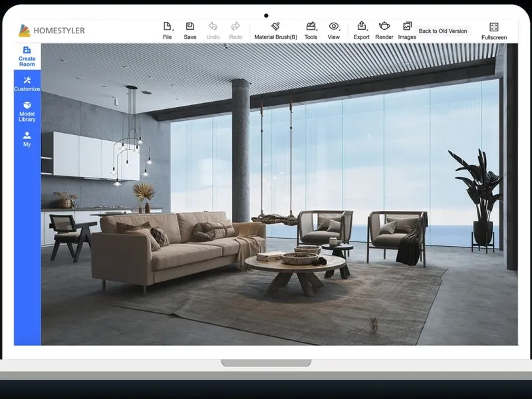Open the View eye menu
Viewport: 532px width, 399px height.
tap(334, 31)
